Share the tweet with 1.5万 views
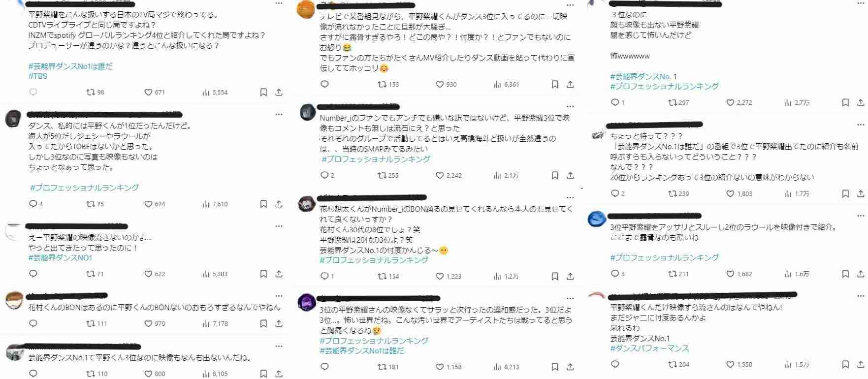Image resolution: width=868 pixels, height=379 pixels. point(861,364)
